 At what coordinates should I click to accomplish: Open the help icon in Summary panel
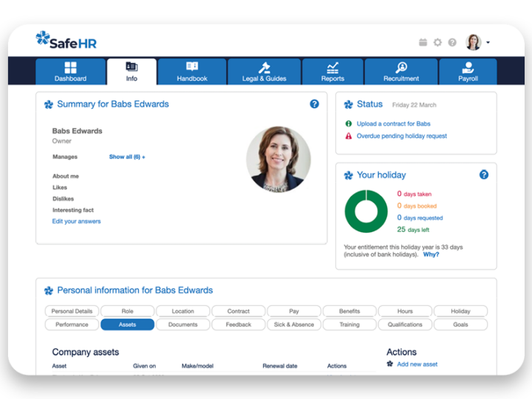click(x=314, y=104)
